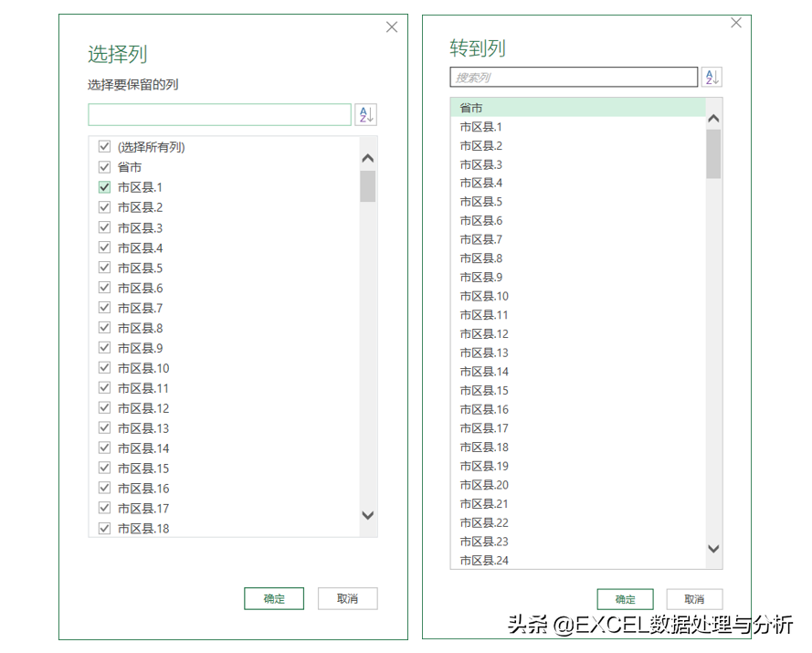Image resolution: width=812 pixels, height=653 pixels.
Task: Uncheck the 市区县.1 checkbox
Action: (105, 187)
